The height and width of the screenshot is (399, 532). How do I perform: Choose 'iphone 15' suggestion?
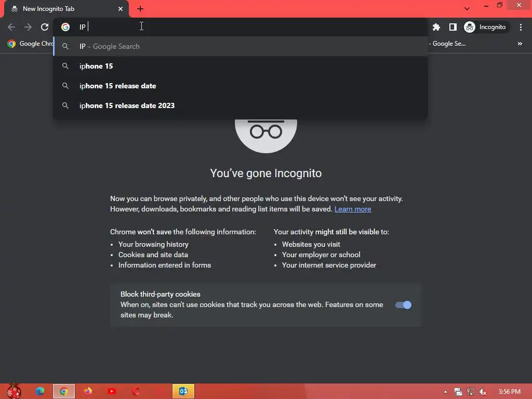(x=241, y=66)
